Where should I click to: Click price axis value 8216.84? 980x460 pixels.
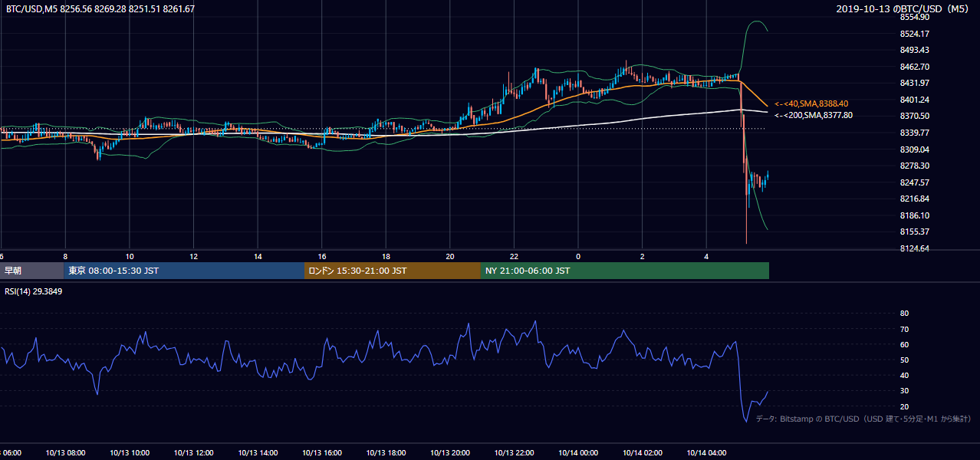(x=915, y=199)
